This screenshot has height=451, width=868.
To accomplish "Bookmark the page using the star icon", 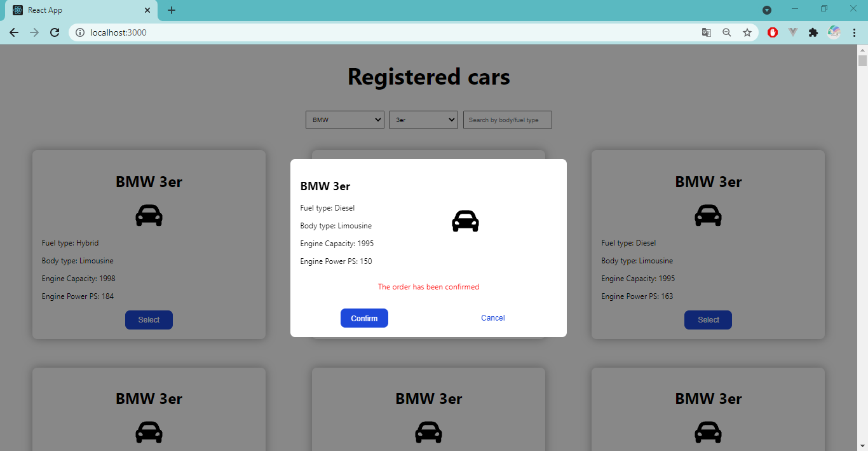I will pyautogui.click(x=747, y=32).
